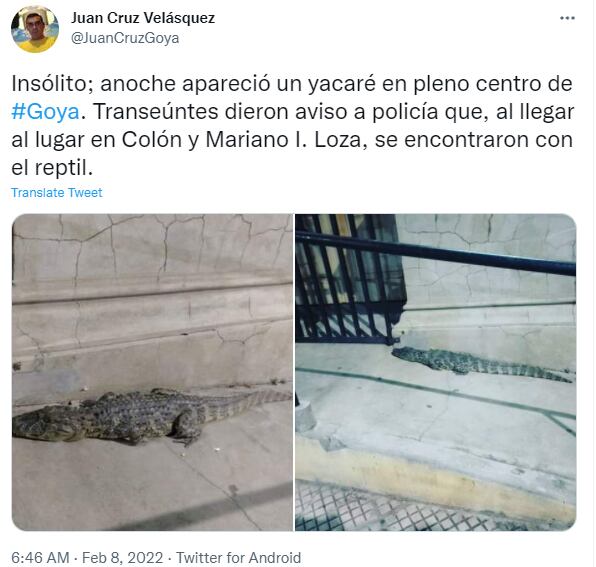596x567 pixels.
Task: Click the yacaré's head in the left photo
Action: [x=42, y=424]
